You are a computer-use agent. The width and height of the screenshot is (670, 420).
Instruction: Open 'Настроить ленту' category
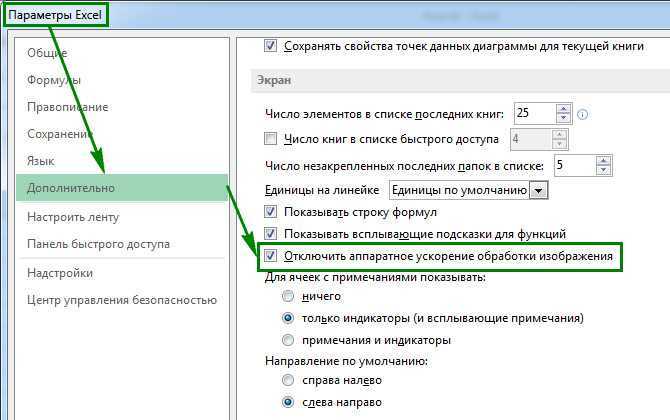click(73, 217)
